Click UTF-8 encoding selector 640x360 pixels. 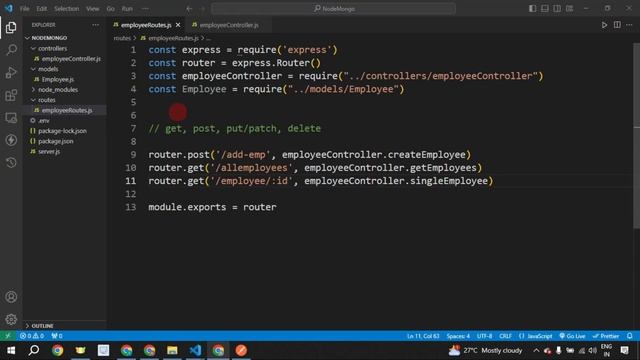tap(484, 336)
